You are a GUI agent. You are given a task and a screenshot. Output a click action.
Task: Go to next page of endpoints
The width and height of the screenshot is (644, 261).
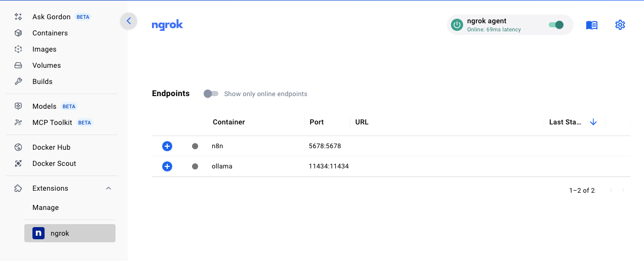(x=623, y=190)
